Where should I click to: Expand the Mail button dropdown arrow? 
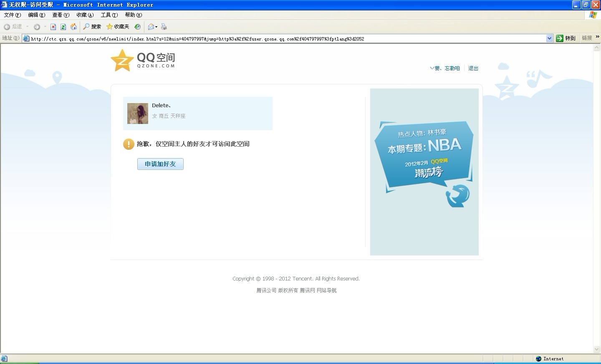[x=157, y=27]
